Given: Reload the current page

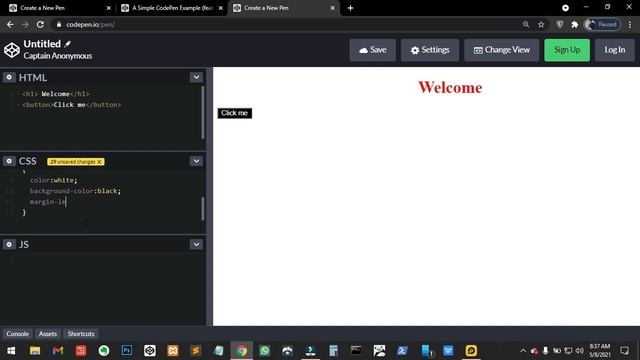Looking at the screenshot, I should click(x=40, y=24).
